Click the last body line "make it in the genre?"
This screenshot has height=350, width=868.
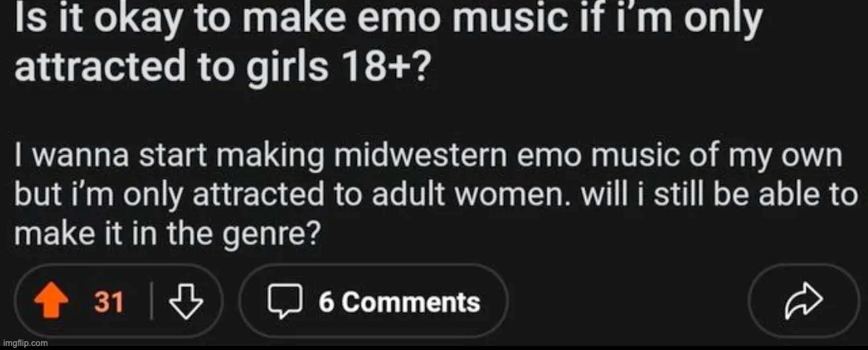pos(167,234)
